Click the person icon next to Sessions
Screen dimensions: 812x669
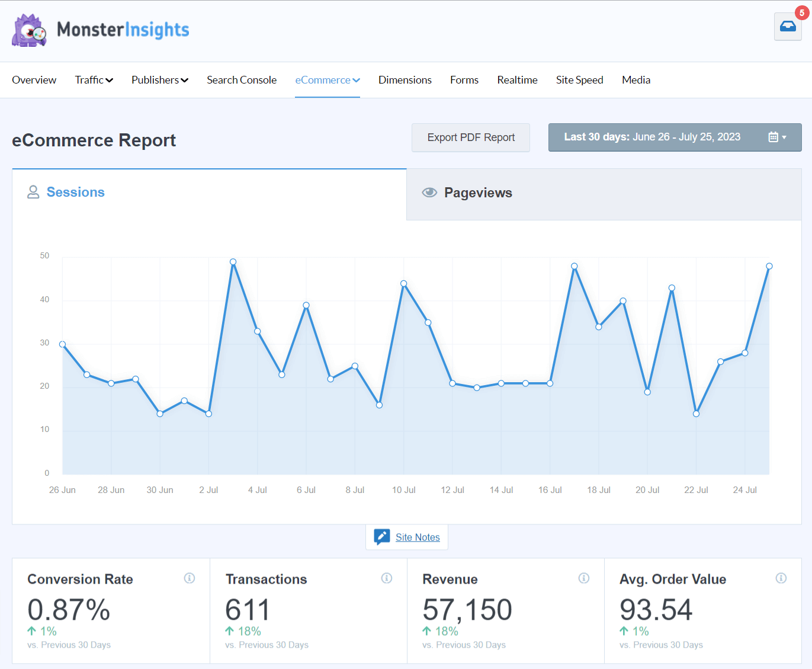pos(33,192)
